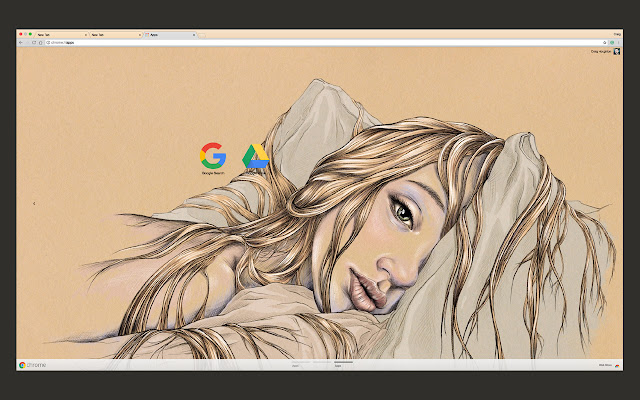Click the Craig Houghton profile avatar

click(617, 51)
